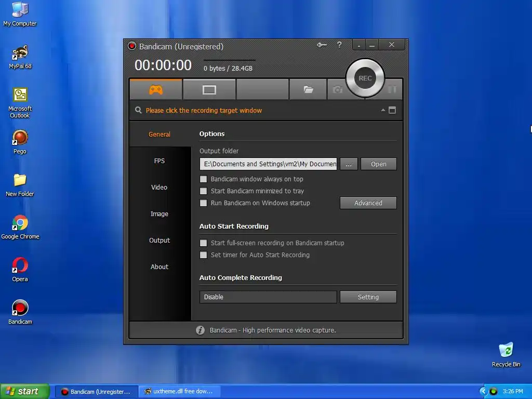Browse output folder with the ... button
The width and height of the screenshot is (532, 399).
coord(349,164)
